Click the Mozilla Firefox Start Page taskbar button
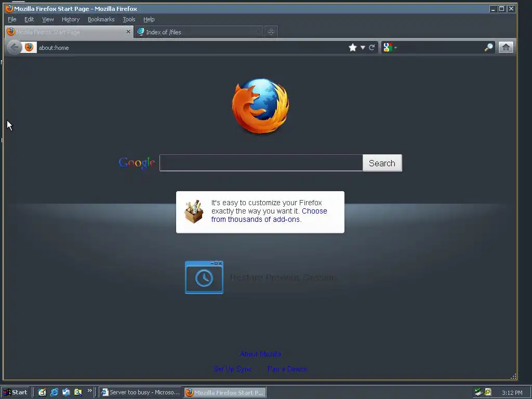 (225, 392)
